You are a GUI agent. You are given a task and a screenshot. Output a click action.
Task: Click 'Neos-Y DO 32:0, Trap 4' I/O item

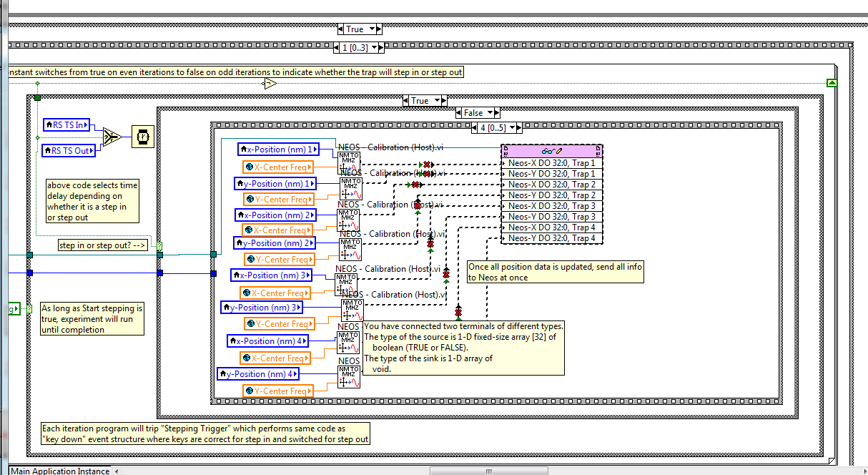[x=551, y=238]
